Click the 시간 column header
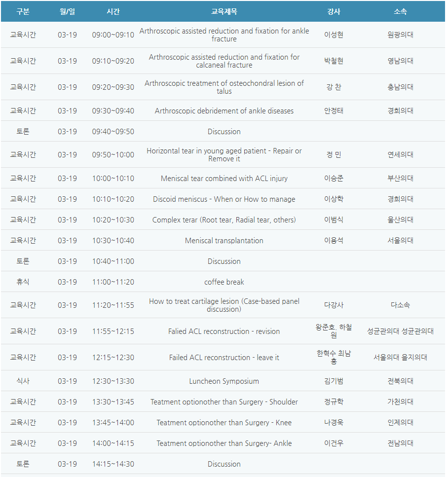This screenshot has width=448, height=477. pyautogui.click(x=113, y=11)
